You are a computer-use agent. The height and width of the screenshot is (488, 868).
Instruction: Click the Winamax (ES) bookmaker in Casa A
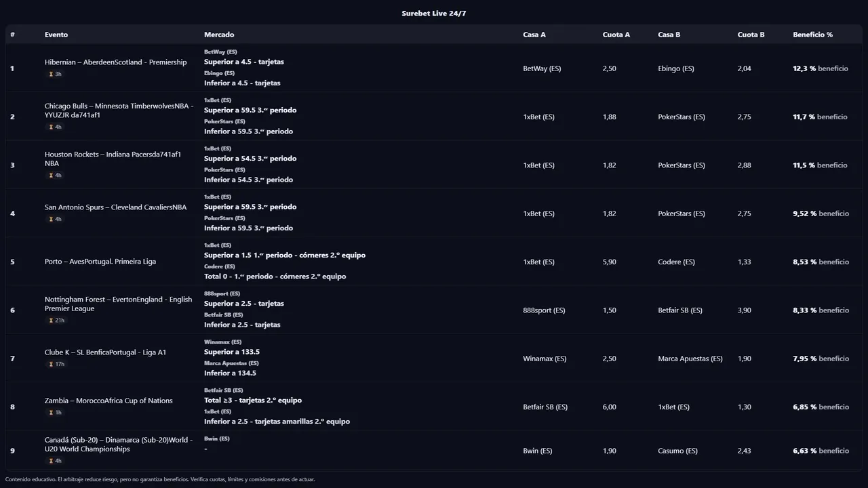(x=545, y=359)
